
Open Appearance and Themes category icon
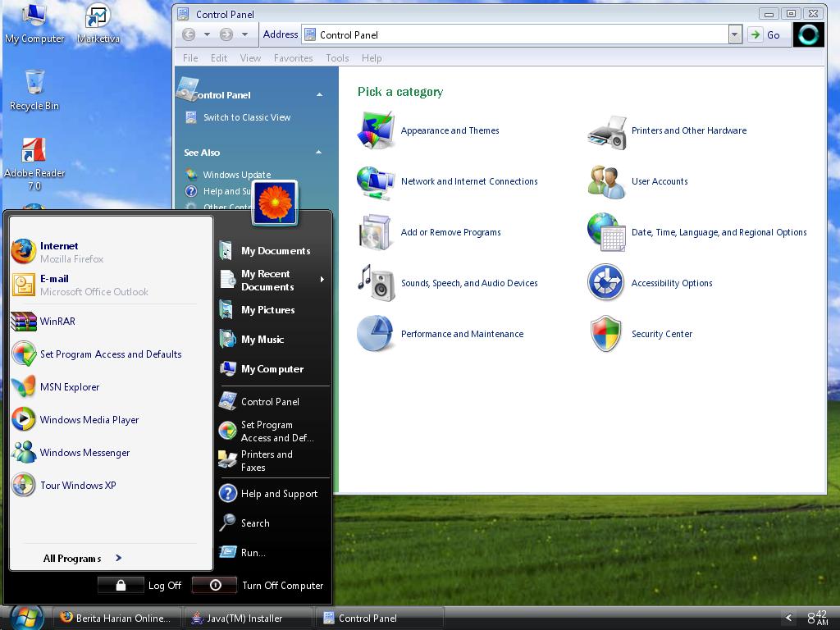(376, 130)
